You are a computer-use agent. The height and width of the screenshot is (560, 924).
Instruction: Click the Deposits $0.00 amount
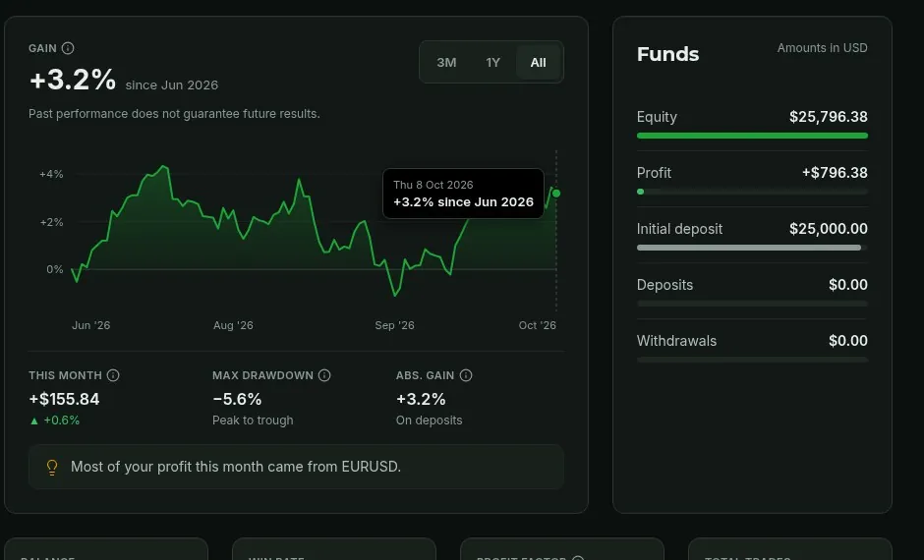848,285
